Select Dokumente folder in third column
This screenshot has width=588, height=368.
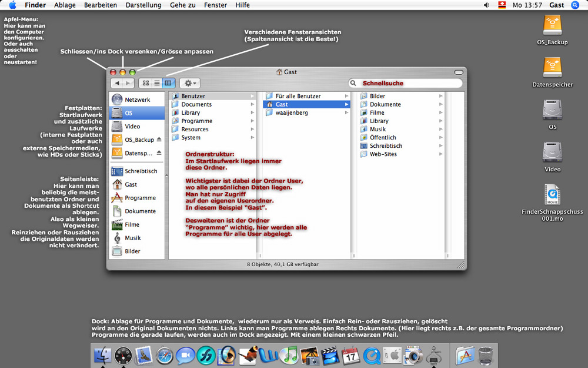pyautogui.click(x=401, y=104)
